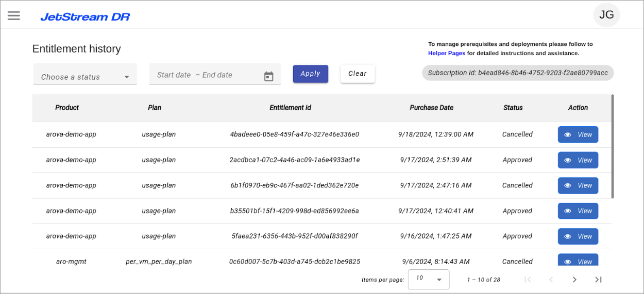View entitlement 4badeee0 from 9/18/2024

(578, 134)
